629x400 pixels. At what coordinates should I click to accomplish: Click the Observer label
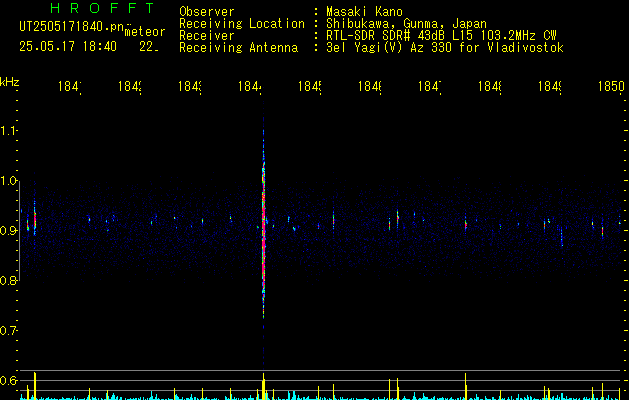click(207, 12)
